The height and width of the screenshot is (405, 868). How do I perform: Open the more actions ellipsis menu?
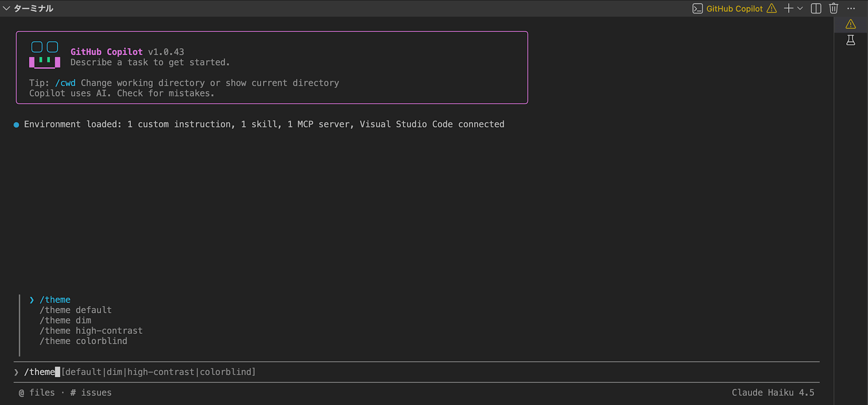point(851,8)
